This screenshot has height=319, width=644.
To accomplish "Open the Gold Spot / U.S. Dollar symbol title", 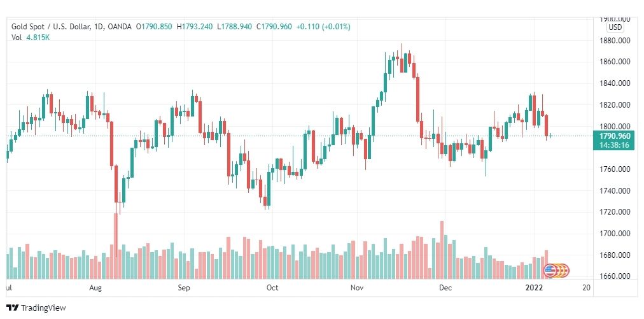I will [51, 27].
